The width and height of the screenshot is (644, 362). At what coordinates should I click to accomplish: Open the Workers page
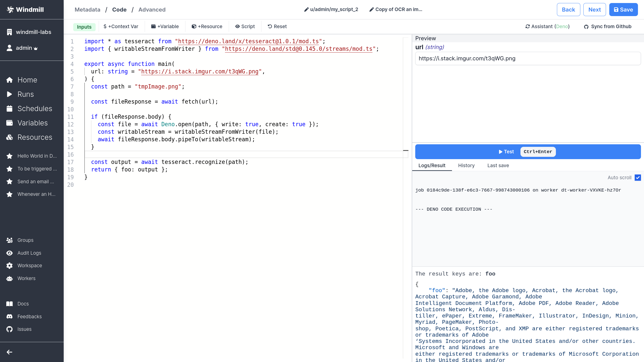pyautogui.click(x=26, y=278)
